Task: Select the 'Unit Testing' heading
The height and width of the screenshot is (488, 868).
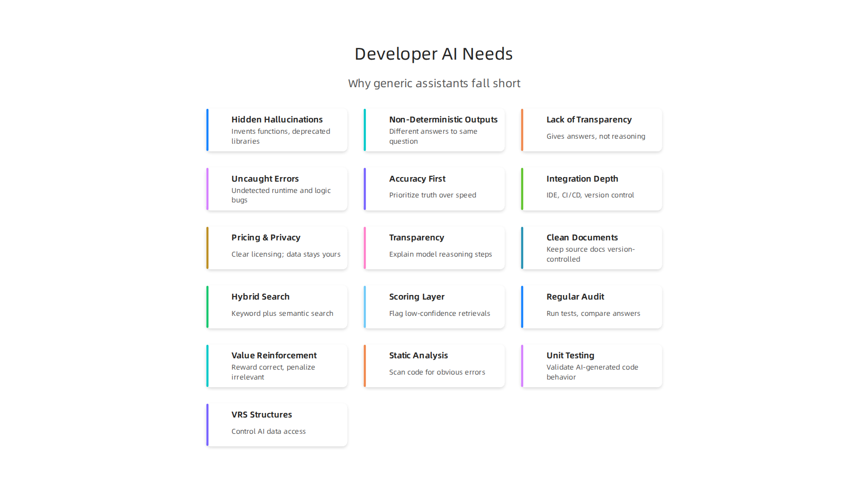Action: (x=570, y=355)
